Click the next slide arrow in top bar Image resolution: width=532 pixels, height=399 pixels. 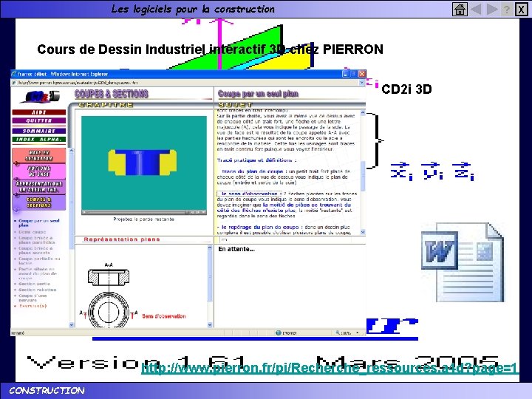tap(491, 9)
